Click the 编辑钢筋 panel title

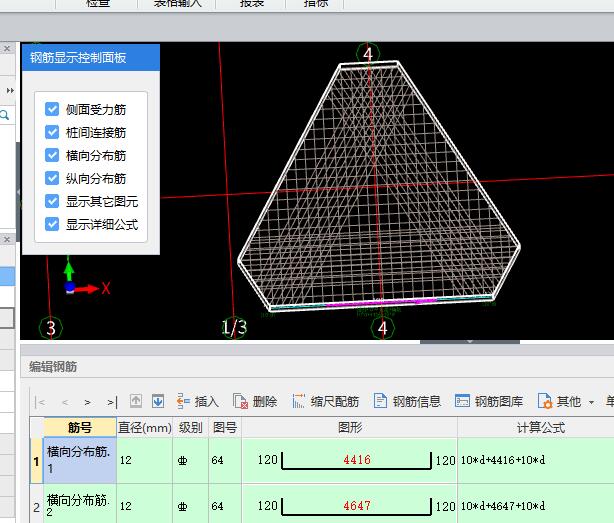point(53,367)
